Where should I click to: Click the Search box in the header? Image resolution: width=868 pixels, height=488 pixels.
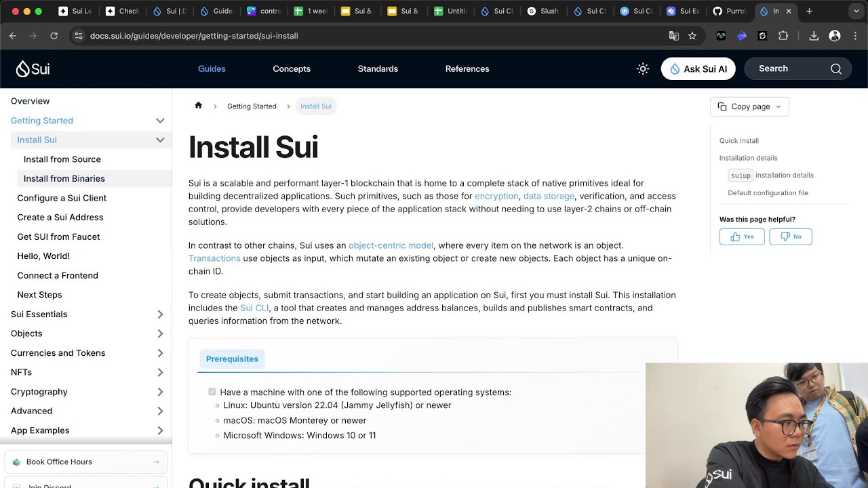[797, 68]
